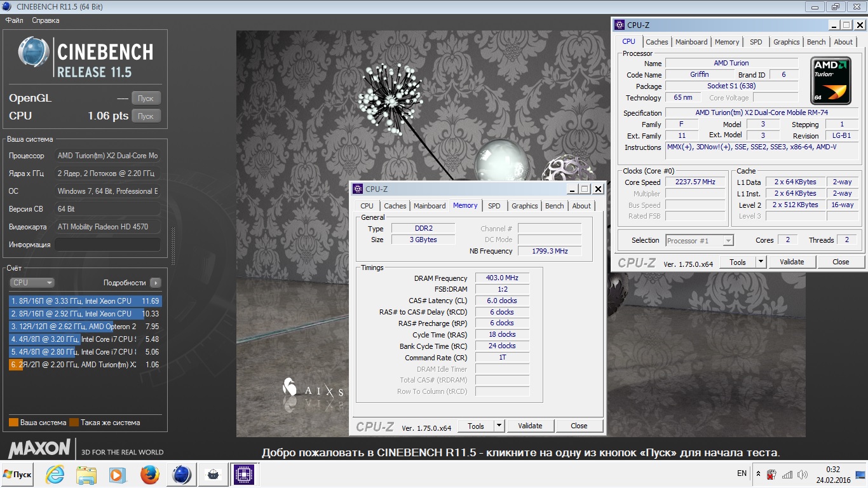Image resolution: width=868 pixels, height=488 pixels.
Task: Click CPU-Z icon in right window title
Action: pyautogui.click(x=620, y=25)
